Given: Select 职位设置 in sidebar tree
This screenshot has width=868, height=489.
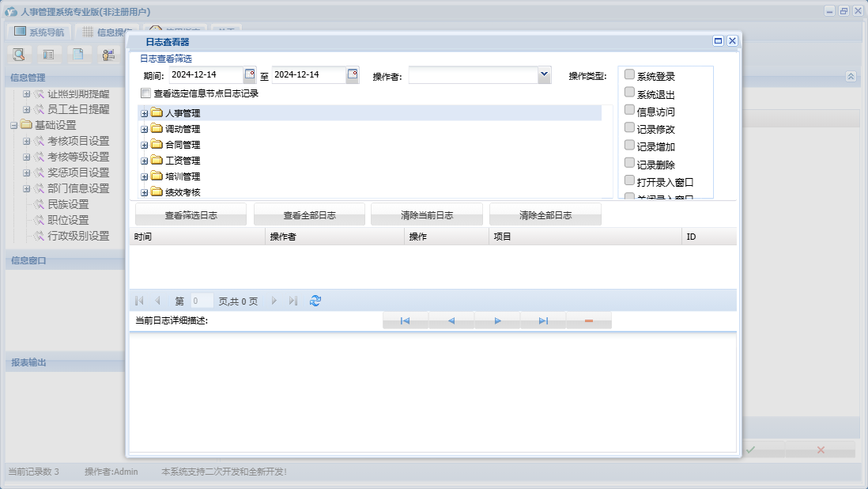Looking at the screenshot, I should pos(68,220).
